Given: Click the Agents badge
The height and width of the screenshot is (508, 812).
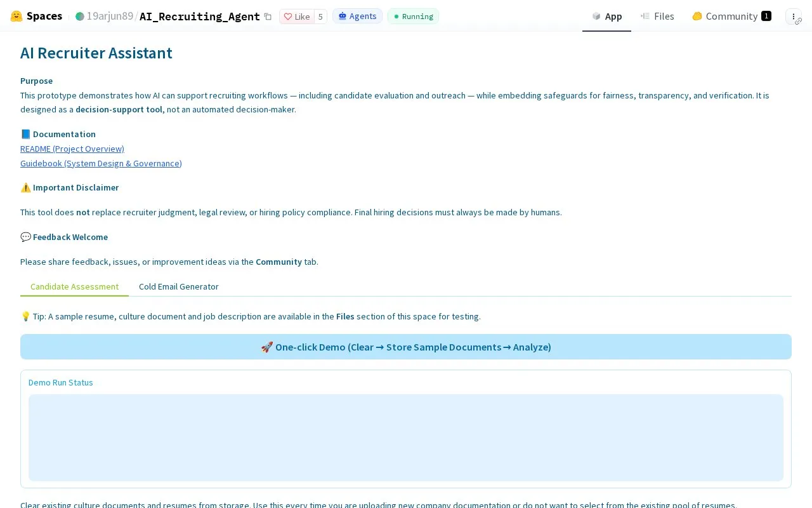Looking at the screenshot, I should (x=357, y=17).
